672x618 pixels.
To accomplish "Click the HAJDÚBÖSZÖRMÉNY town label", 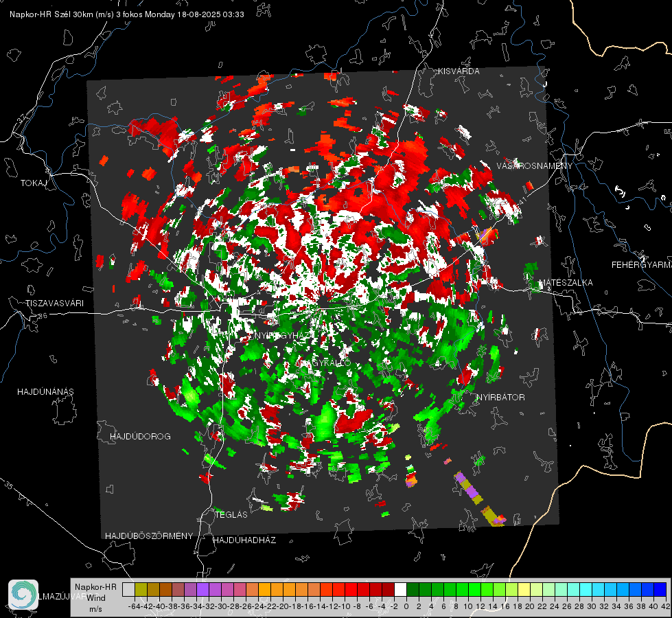I will [x=149, y=536].
